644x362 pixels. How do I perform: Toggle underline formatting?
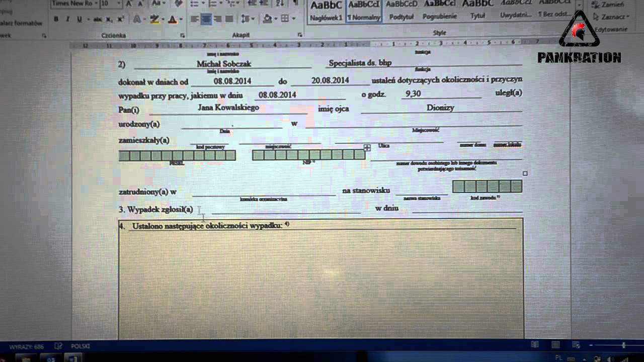tap(79, 20)
